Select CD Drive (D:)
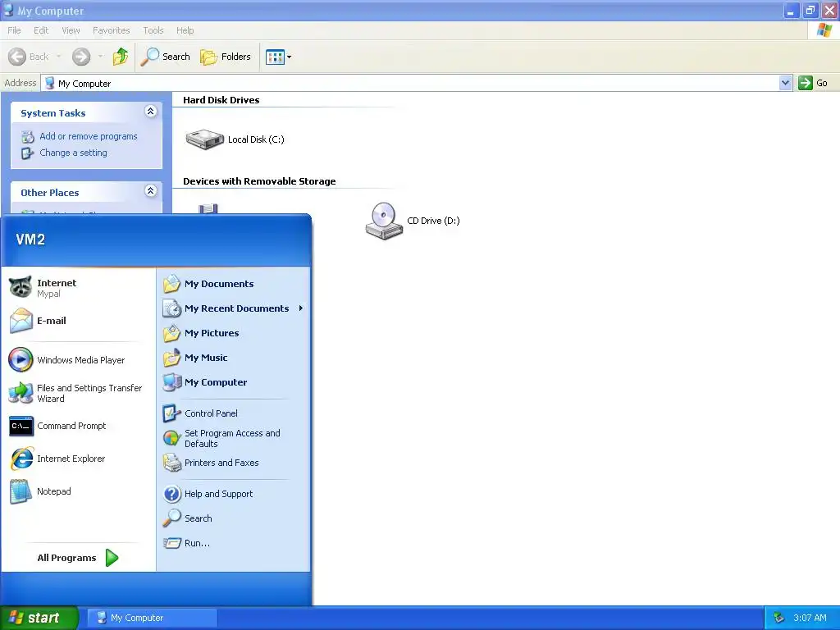This screenshot has width=840, height=630. (x=413, y=221)
